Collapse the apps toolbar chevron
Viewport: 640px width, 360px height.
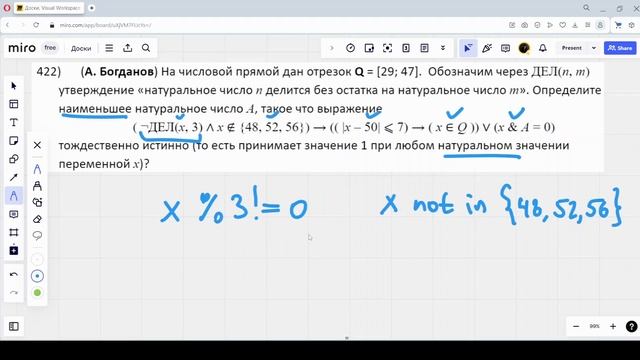click(x=331, y=48)
